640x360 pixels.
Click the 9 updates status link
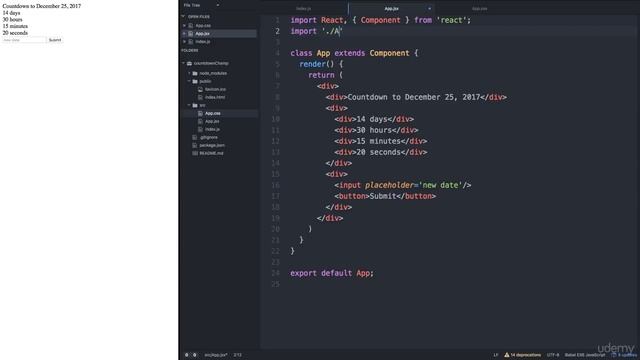click(624, 355)
